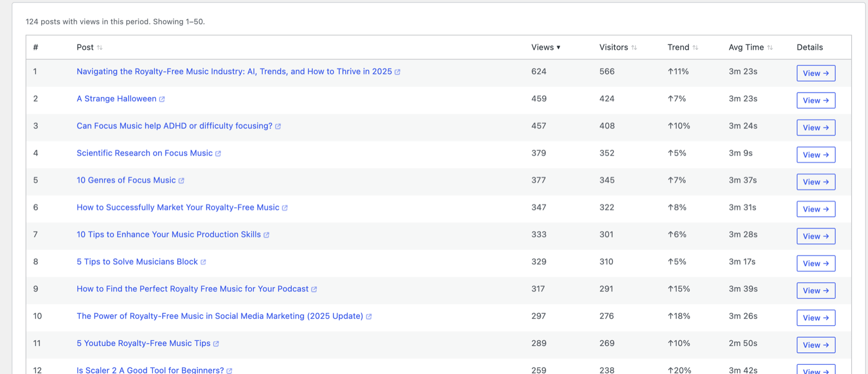Open external link icon beside A Strange Halloween
868x374 pixels.
click(x=162, y=99)
